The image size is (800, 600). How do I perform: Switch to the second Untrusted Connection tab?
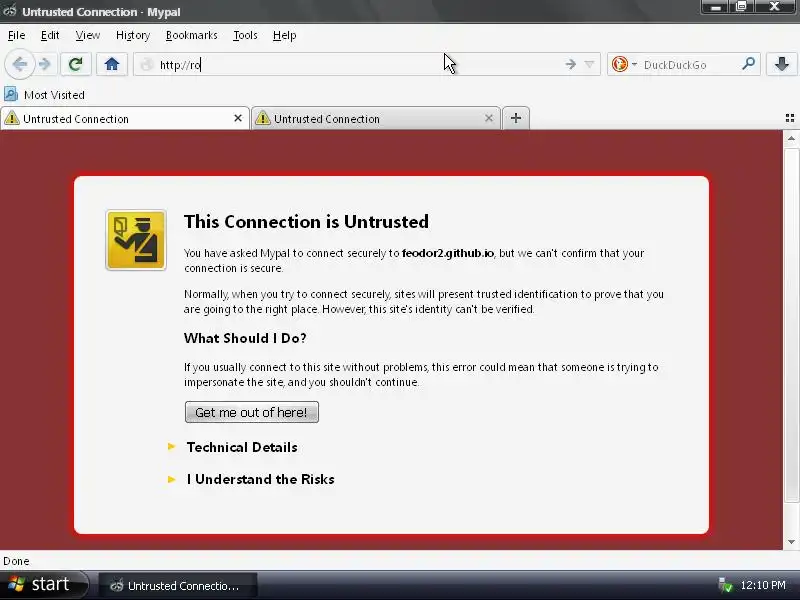click(x=376, y=118)
